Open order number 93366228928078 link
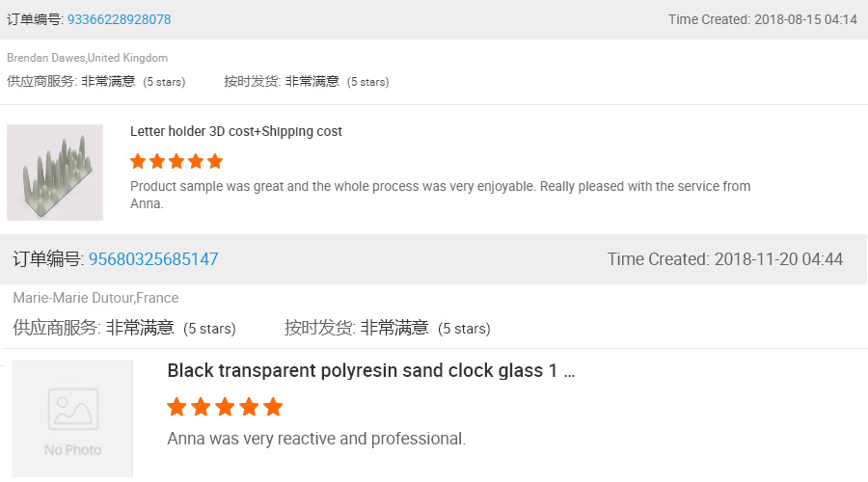This screenshot has height=482, width=868. coord(119,19)
